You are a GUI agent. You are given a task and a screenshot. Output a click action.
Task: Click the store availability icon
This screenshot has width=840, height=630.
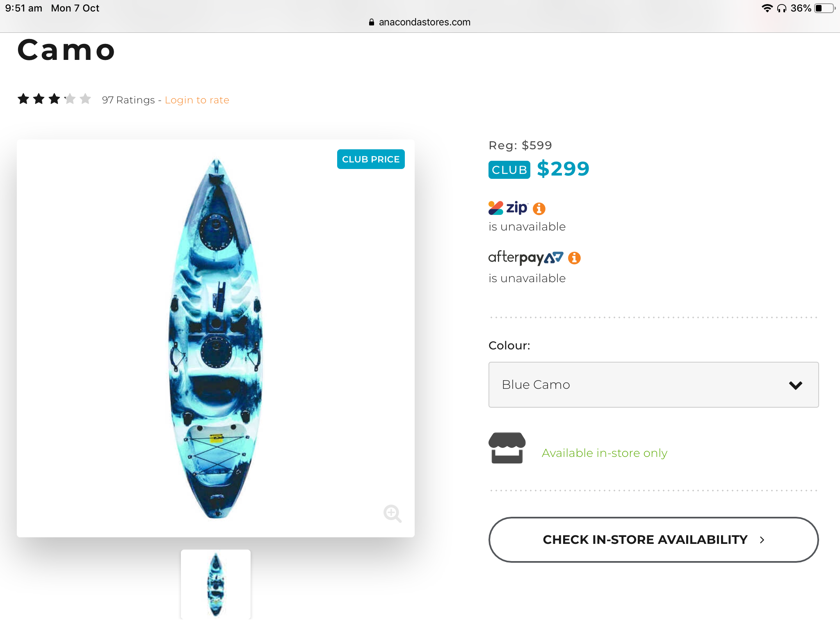[x=507, y=448]
